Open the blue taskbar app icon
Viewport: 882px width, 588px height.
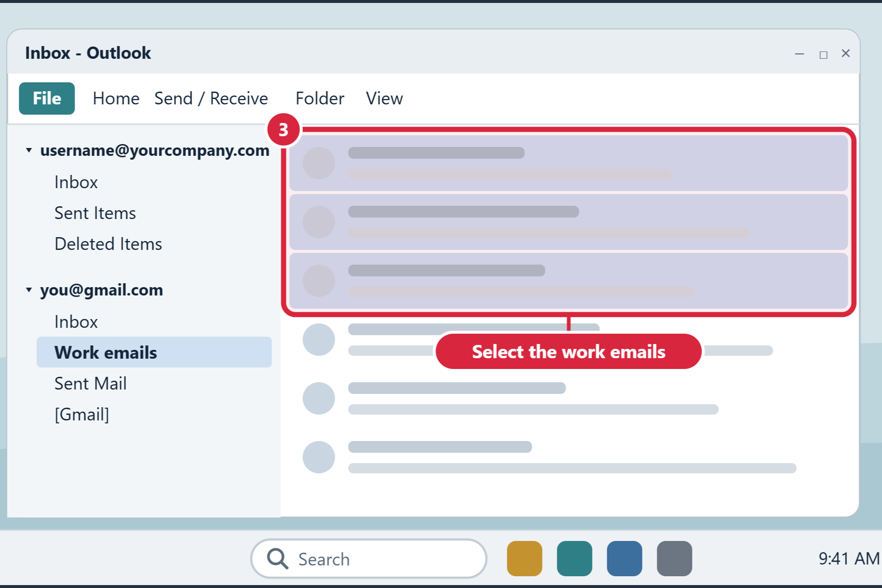coord(625,559)
